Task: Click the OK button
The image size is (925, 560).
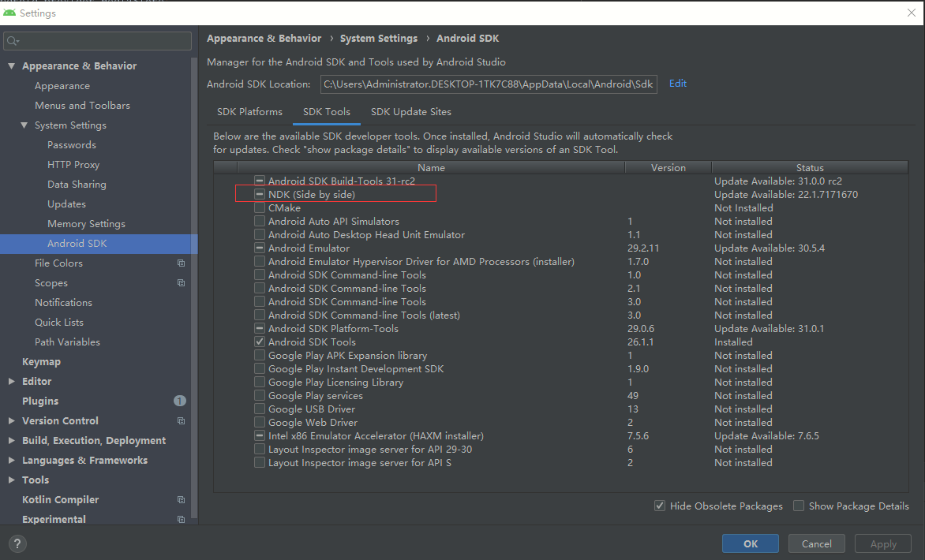Action: pos(751,543)
